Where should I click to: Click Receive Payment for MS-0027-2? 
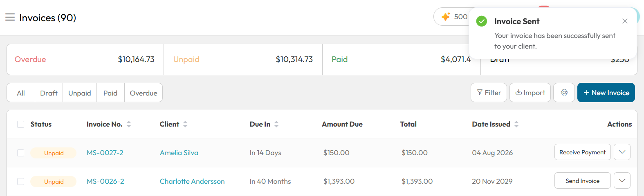[583, 152]
